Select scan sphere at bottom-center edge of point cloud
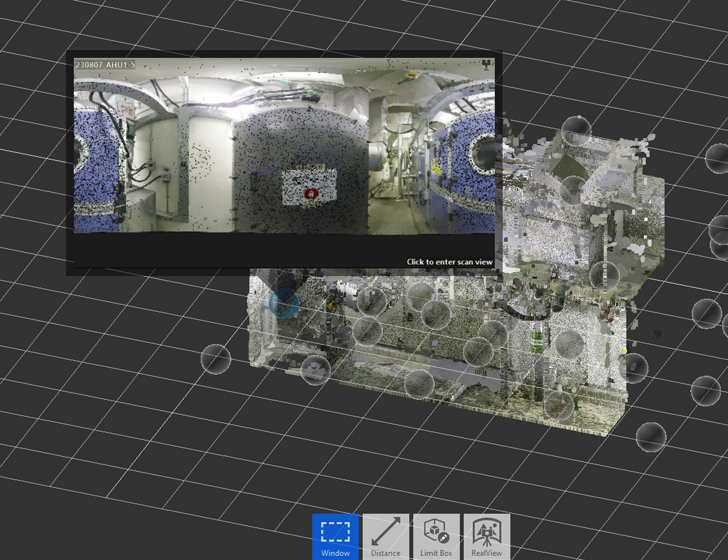Screen dimensions: 728x560 419,384
